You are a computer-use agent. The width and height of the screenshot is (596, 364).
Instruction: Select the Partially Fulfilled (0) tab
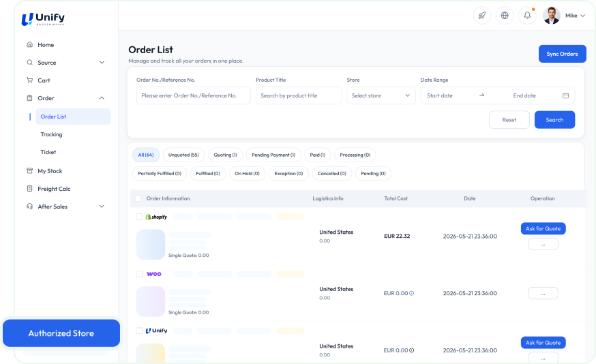[x=160, y=174]
